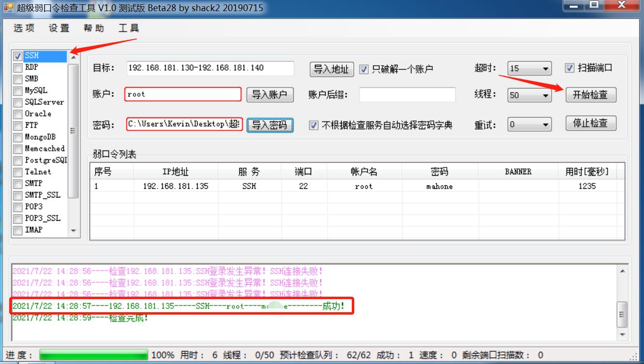This screenshot has height=364, width=644.
Task: Click the root account cell in results
Action: [364, 186]
